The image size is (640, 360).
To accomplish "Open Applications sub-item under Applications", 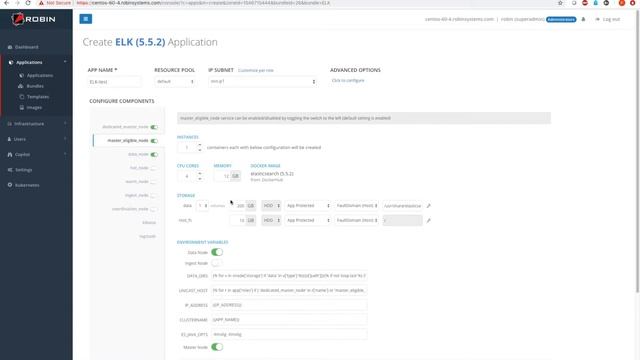I will tap(40, 76).
